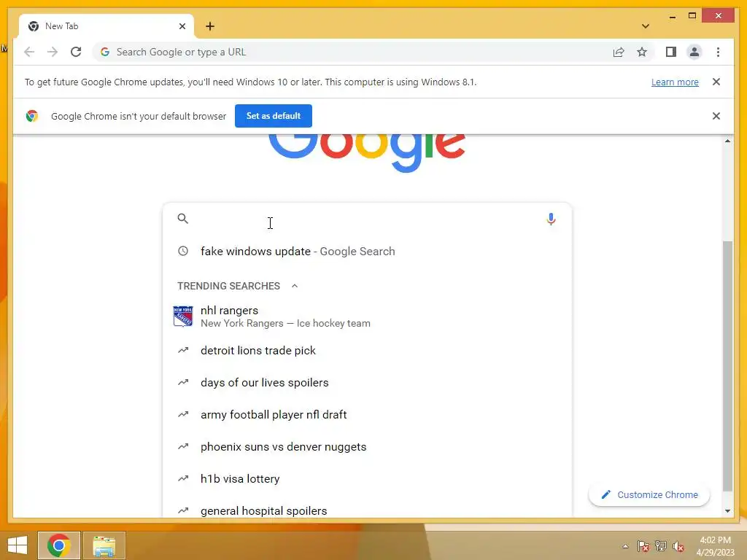Select the h1b visa lottery suggestion

[x=367, y=478]
